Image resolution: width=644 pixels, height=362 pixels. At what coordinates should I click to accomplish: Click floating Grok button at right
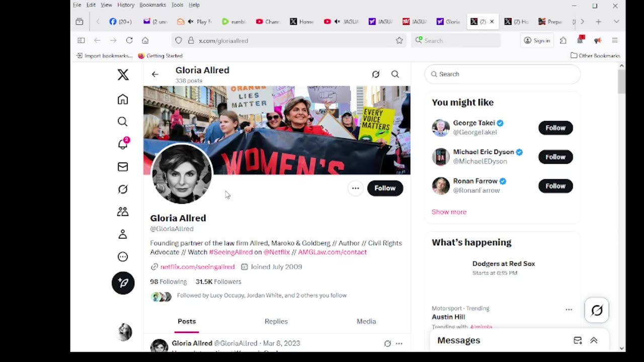point(597,310)
